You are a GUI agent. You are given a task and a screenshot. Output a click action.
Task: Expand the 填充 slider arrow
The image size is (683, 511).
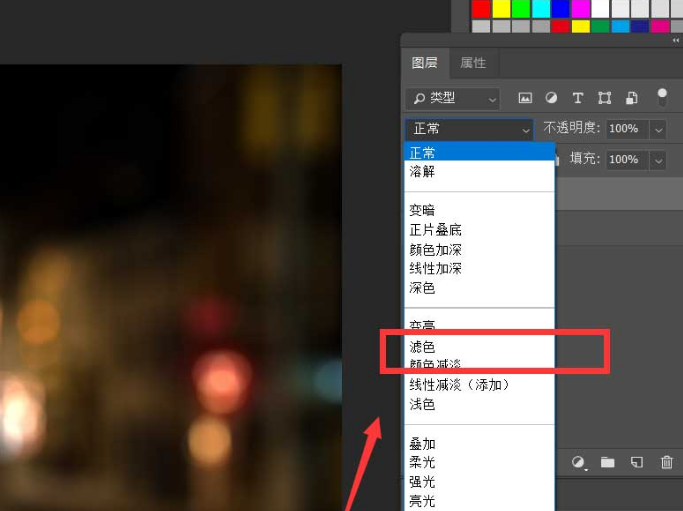coord(658,160)
